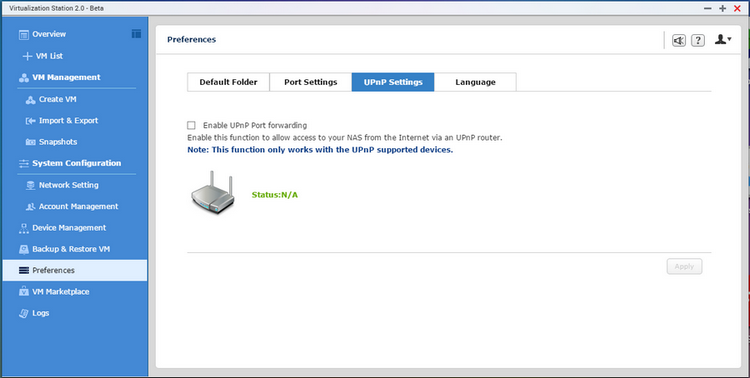Click the System Configuration section header
750x378 pixels.
77,163
